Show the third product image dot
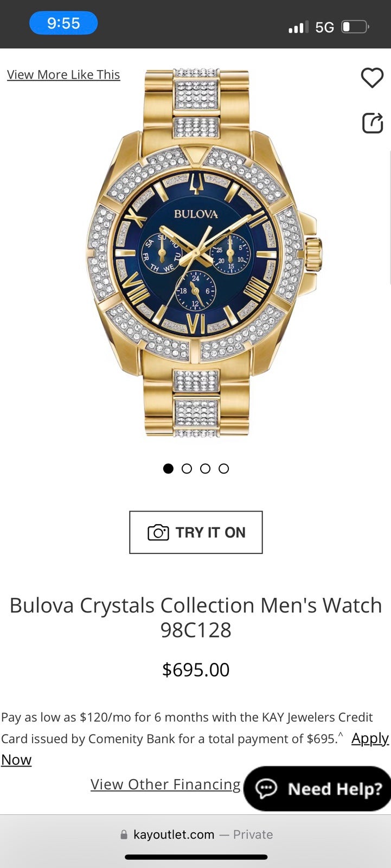Viewport: 391px width, 868px height. click(205, 468)
